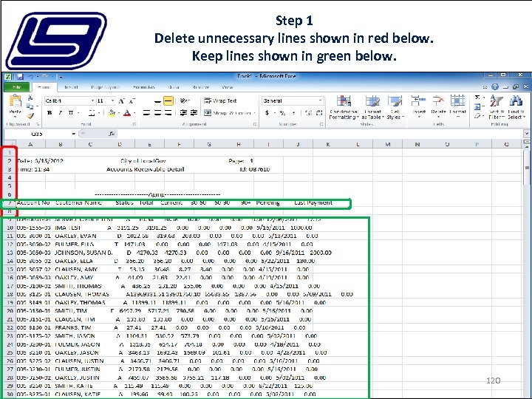Click Increase Indent icon
Screen dimensions: 532x399
point(194,113)
